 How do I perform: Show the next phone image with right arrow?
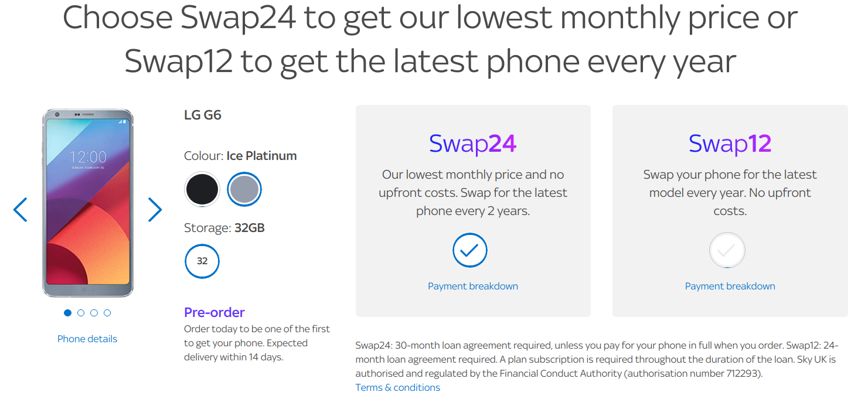pos(155,210)
